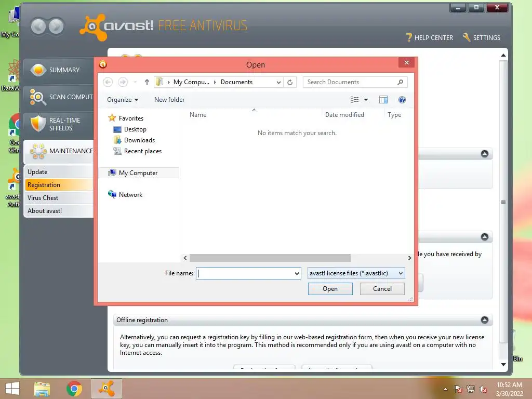Open Windows Start menu
The width and height of the screenshot is (532, 399).
(12, 389)
